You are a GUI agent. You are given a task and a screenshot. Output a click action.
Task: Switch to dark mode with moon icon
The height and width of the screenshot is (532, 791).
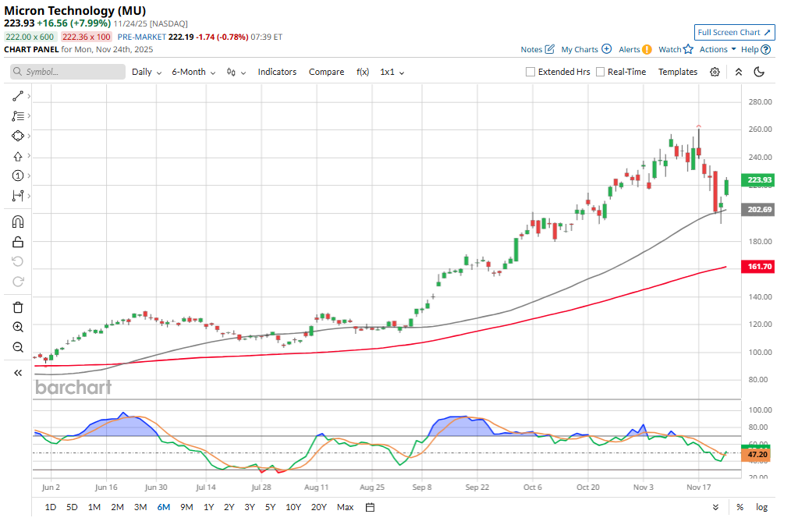(759, 72)
